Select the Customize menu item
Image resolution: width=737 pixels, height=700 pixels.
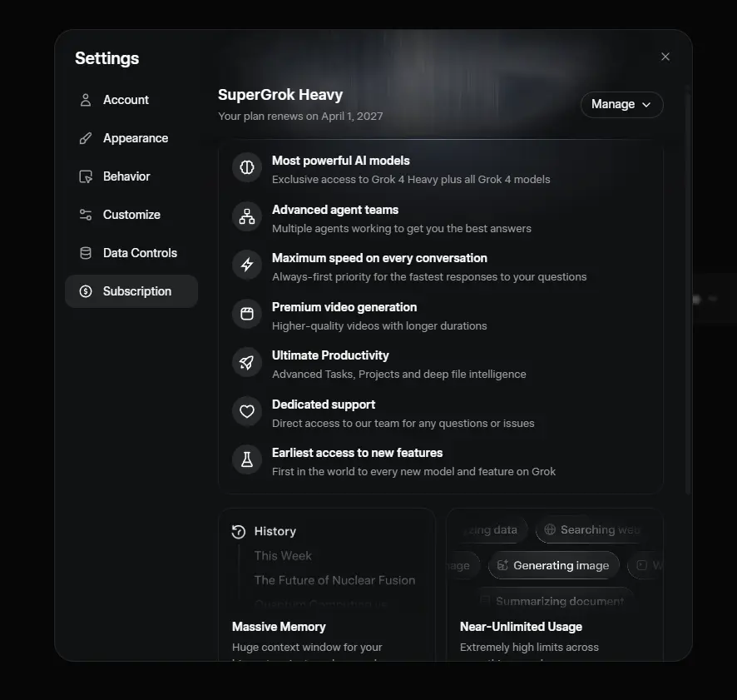point(131,215)
